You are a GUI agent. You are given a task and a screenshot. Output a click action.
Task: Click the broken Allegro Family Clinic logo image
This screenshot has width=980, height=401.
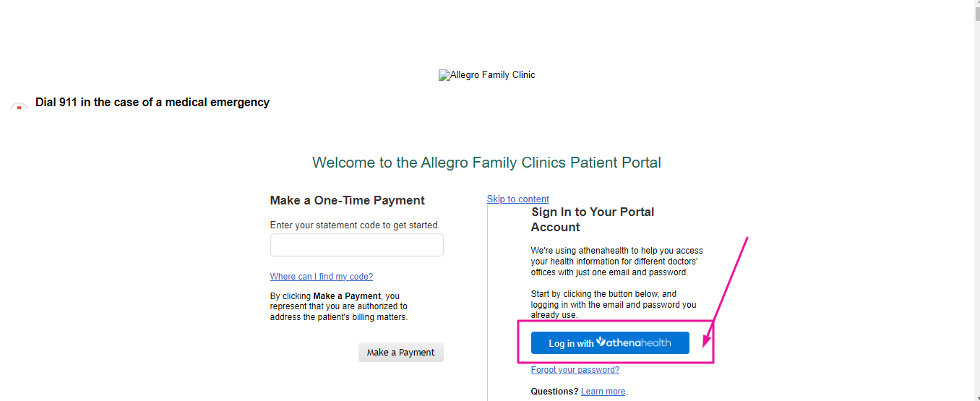[487, 75]
